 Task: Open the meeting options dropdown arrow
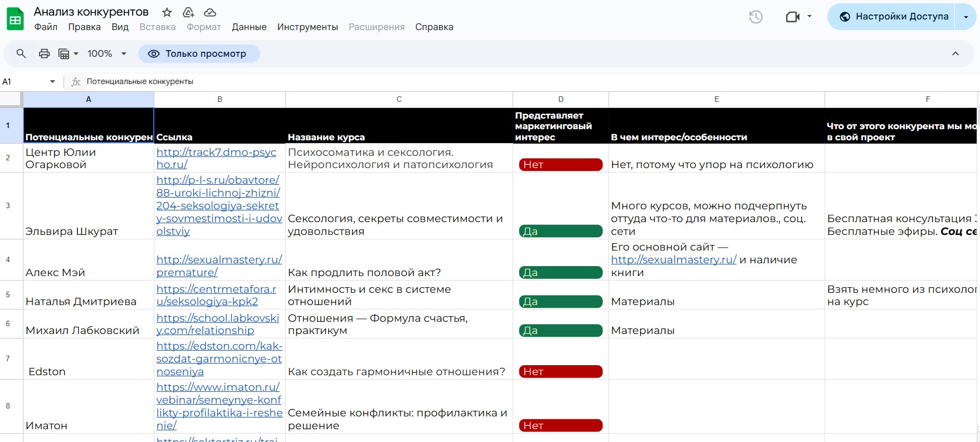[x=810, y=17]
